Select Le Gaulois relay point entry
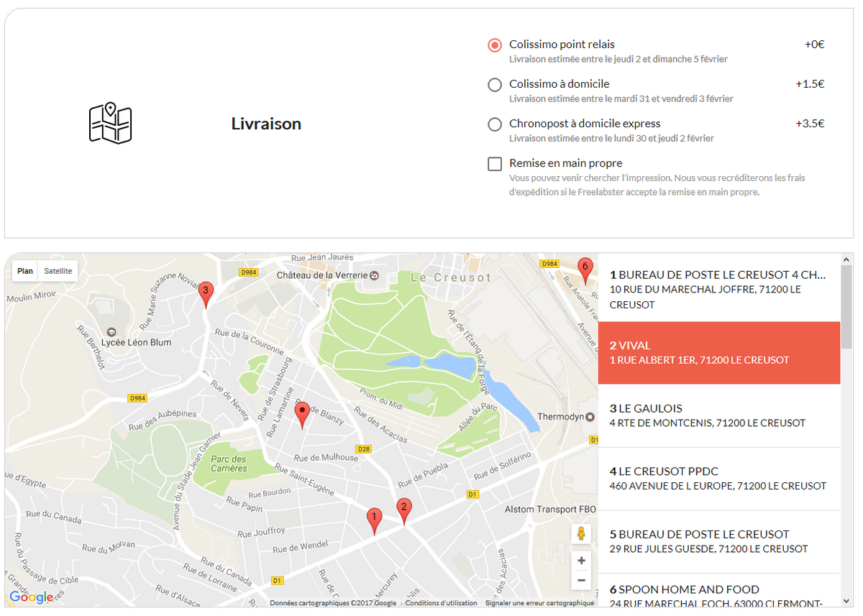This screenshot has height=616, width=863. pos(719,415)
